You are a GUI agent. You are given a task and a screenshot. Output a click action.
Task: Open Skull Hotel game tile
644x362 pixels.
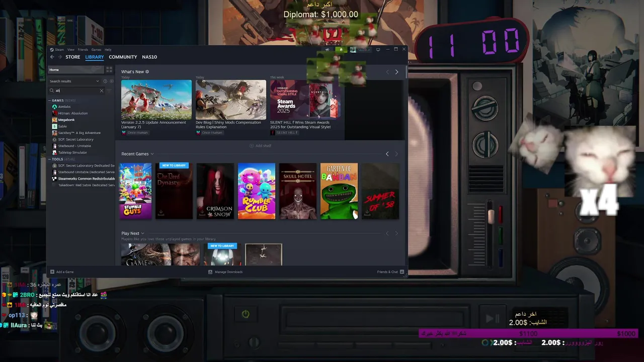pyautogui.click(x=298, y=191)
